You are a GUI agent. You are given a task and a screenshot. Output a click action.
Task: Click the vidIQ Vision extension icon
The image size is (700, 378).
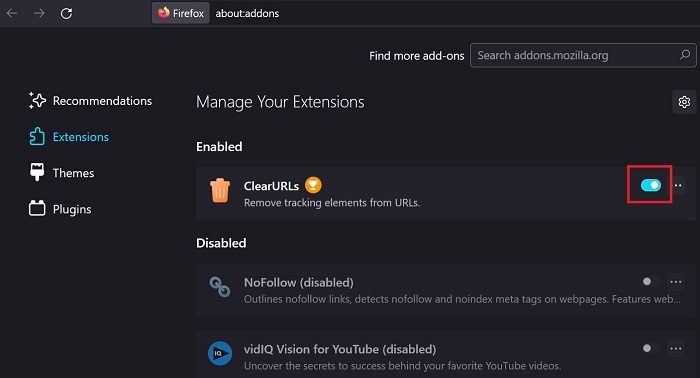(x=220, y=353)
